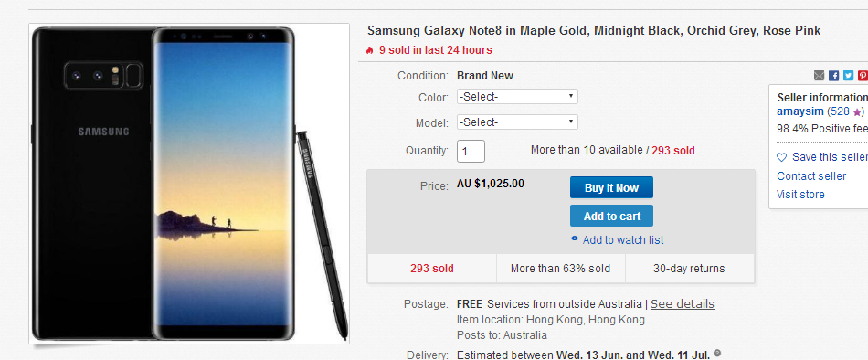868x360 pixels.
Task: Share listing on Twitter icon
Action: pos(848,75)
